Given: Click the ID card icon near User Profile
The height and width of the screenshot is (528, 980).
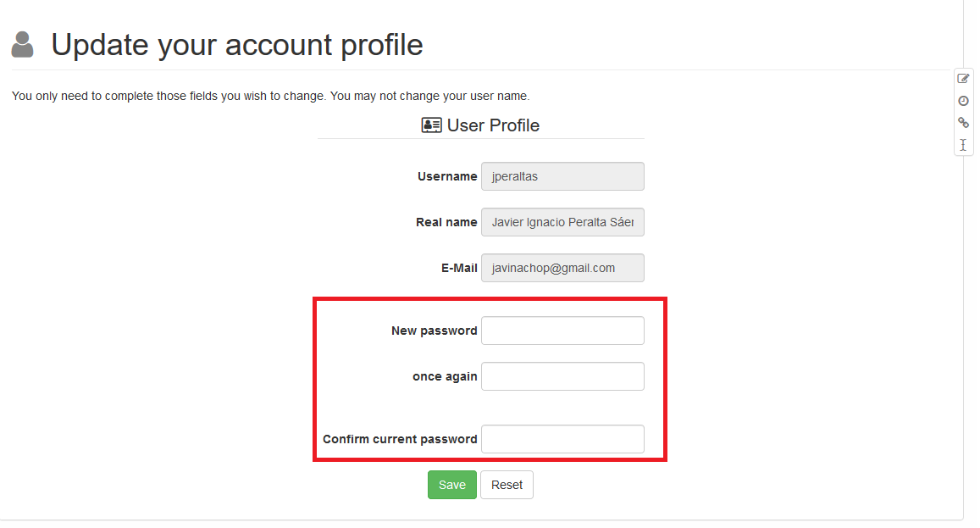Looking at the screenshot, I should tap(431, 125).
